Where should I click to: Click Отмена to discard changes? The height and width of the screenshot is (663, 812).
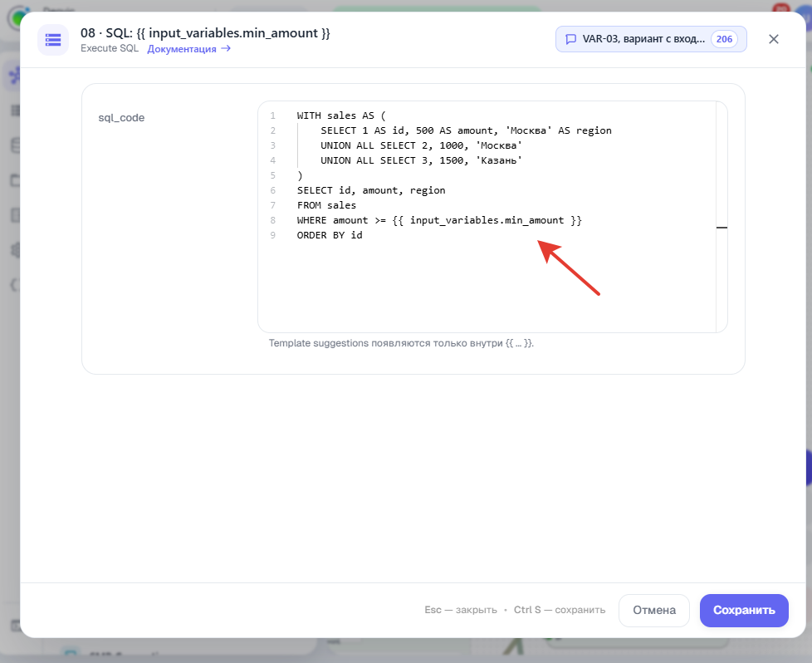[654, 610]
